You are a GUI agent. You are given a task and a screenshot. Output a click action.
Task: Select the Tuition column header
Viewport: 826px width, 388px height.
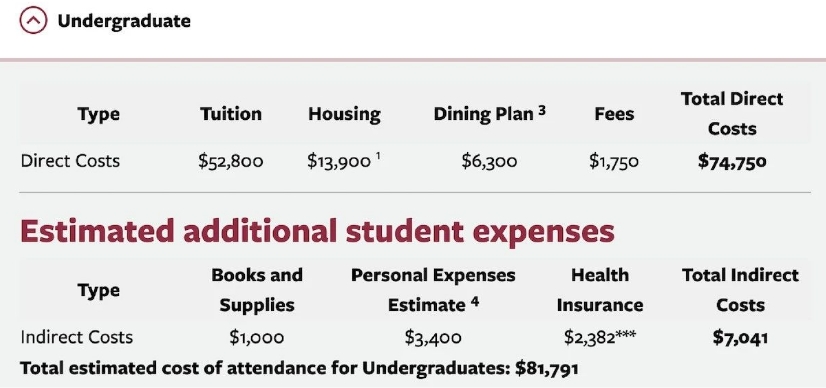[231, 114]
